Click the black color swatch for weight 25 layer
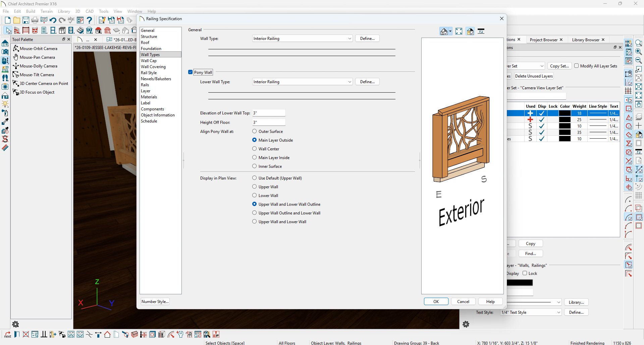The width and height of the screenshot is (644, 345). click(x=565, y=120)
